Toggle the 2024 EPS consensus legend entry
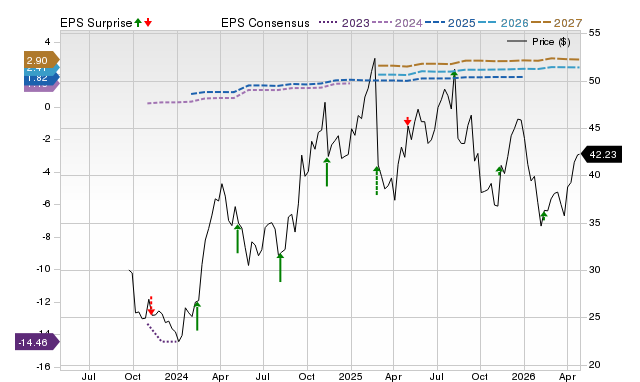 pos(397,23)
